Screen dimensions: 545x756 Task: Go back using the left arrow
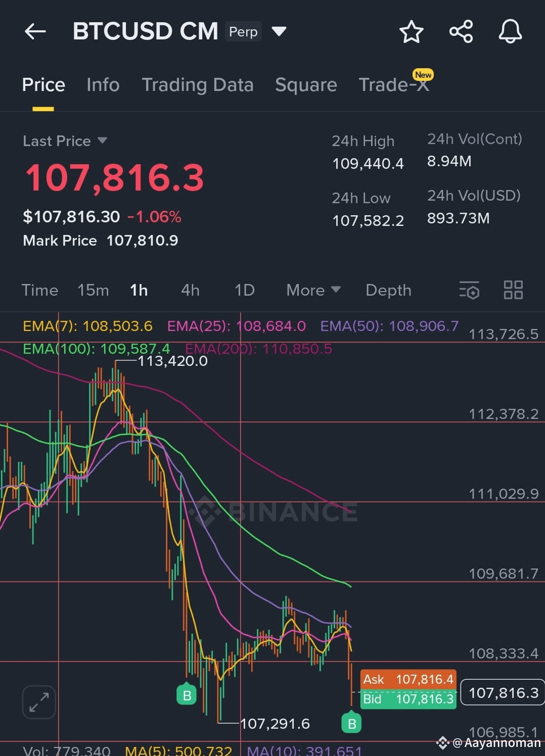tap(35, 31)
